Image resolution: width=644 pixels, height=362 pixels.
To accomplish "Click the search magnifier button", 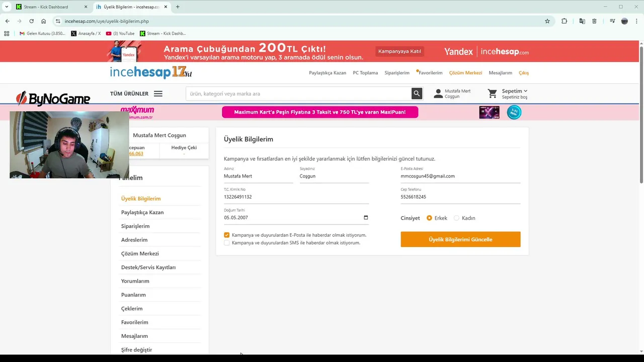I will 417,94.
